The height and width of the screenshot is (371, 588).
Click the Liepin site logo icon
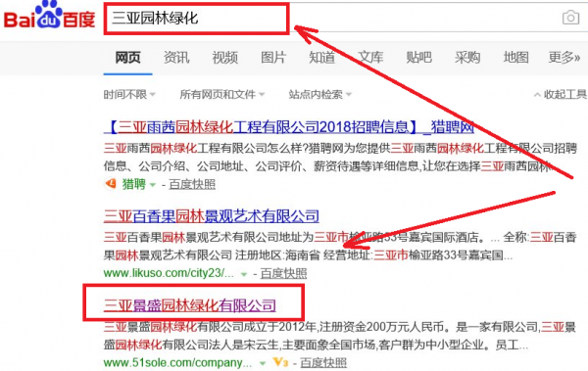pyautogui.click(x=111, y=184)
